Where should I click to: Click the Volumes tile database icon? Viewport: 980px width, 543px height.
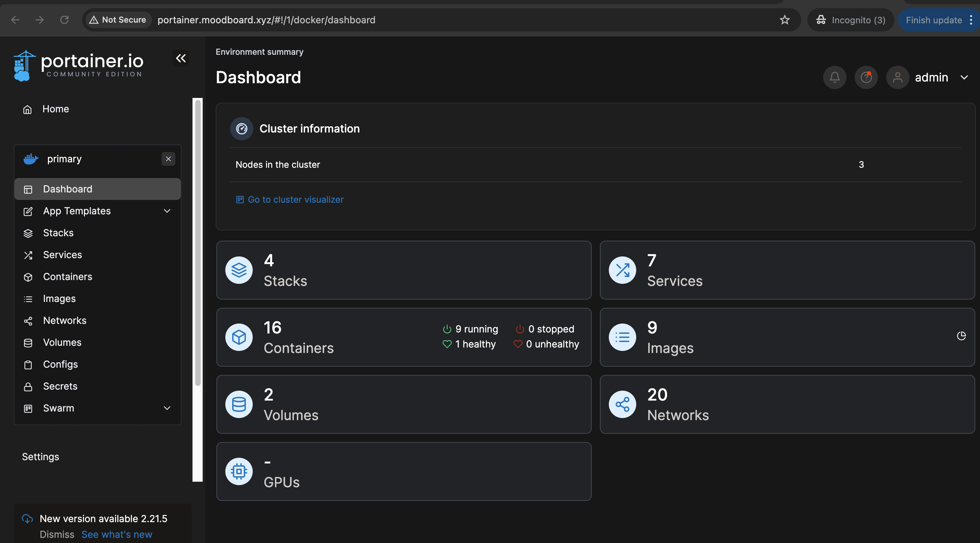click(239, 404)
